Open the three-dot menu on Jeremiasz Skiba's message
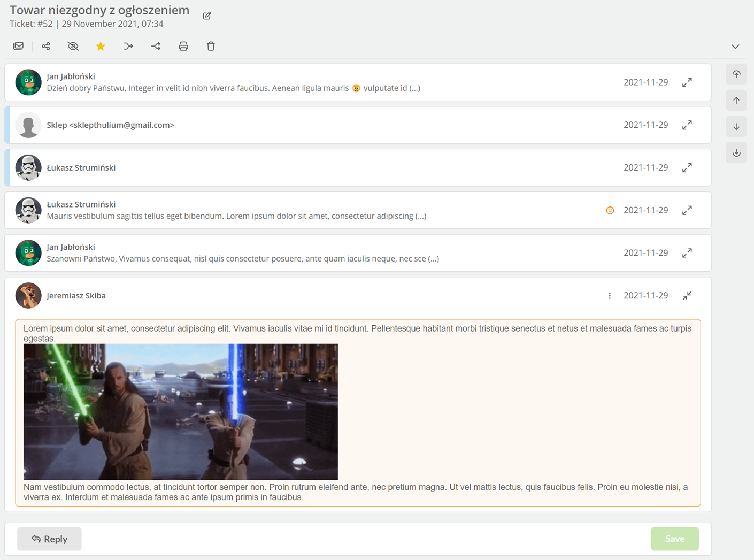This screenshot has height=560, width=754. tap(610, 296)
